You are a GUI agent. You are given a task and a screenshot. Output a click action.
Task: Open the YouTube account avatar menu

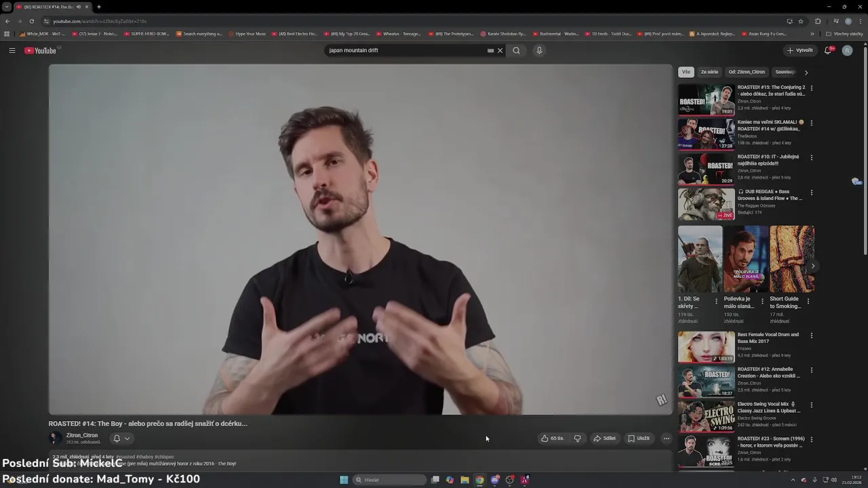[847, 50]
